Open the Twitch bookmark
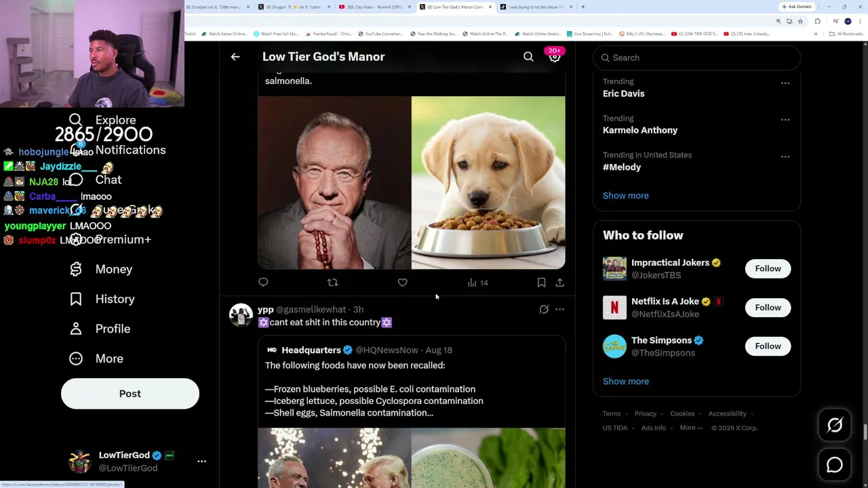 (x=191, y=34)
